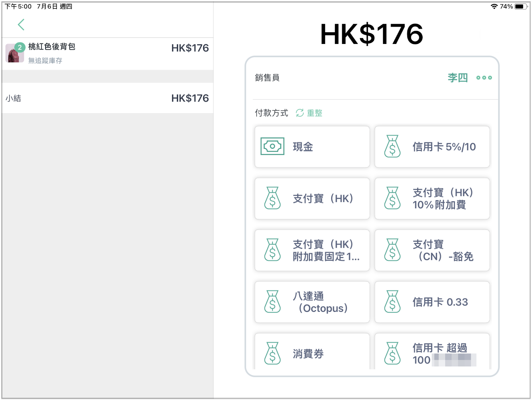
Task: Tap money bag icon for 八達通
Action: point(272,302)
